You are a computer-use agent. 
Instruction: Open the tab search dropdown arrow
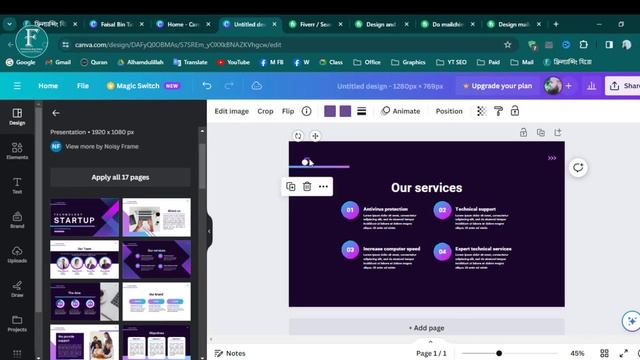9,24
